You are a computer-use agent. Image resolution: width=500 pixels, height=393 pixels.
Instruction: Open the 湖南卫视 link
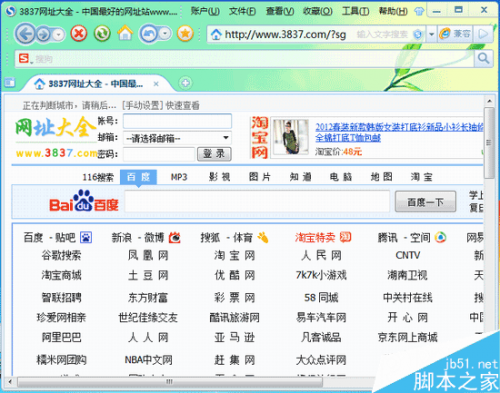tap(407, 275)
